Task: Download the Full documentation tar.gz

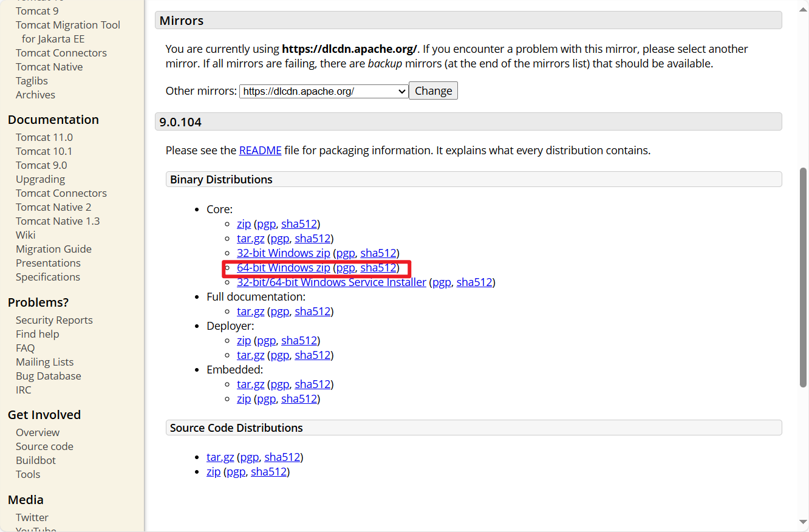Action: click(250, 312)
